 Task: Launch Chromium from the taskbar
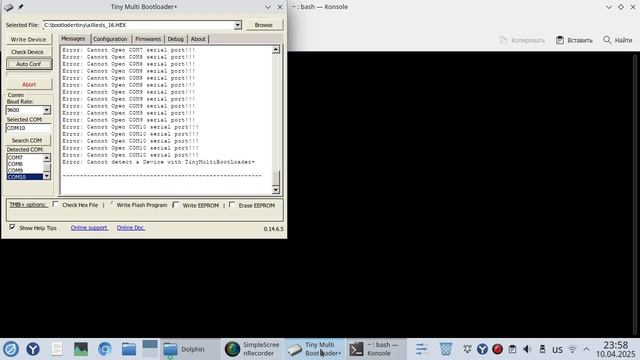pyautogui.click(x=104, y=349)
